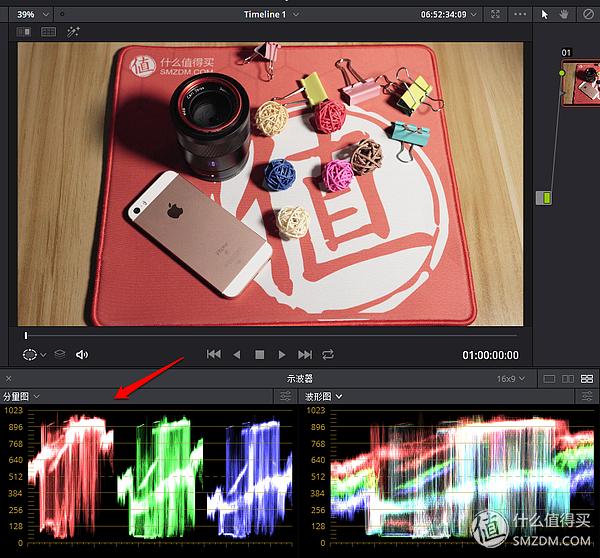Jump to first frame button
The width and height of the screenshot is (600, 558).
coord(214,354)
